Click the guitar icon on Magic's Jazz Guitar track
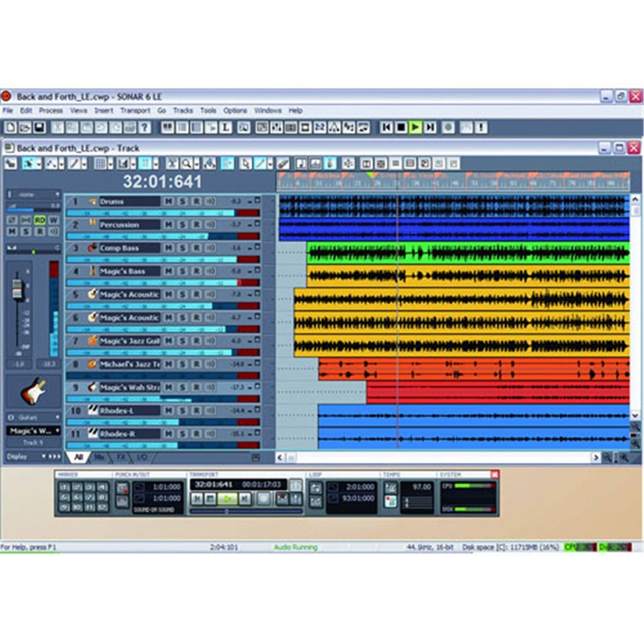 [91, 341]
